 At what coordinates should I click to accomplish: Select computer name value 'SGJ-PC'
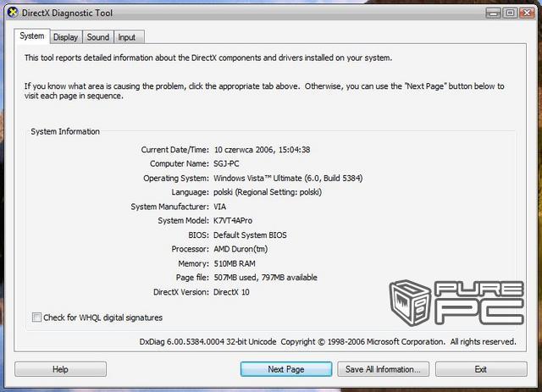(226, 163)
